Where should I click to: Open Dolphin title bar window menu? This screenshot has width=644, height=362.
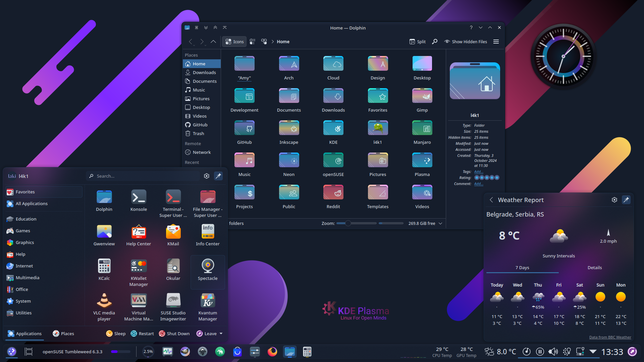coord(197,28)
